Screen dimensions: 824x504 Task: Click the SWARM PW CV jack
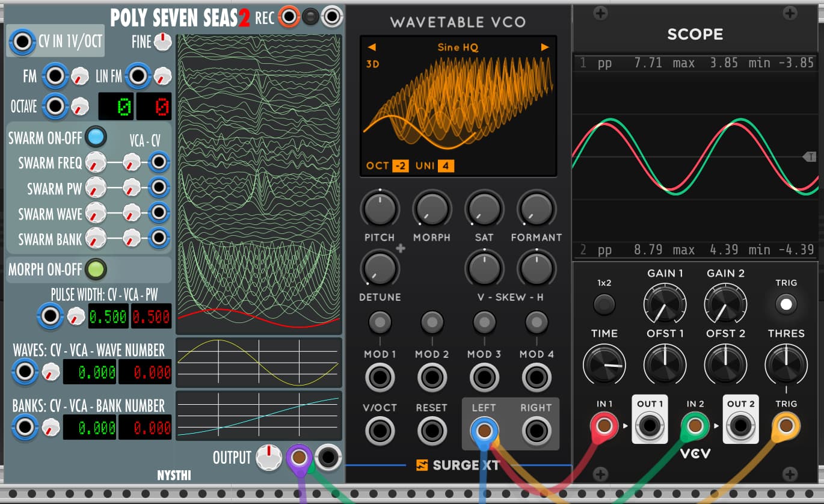(159, 188)
